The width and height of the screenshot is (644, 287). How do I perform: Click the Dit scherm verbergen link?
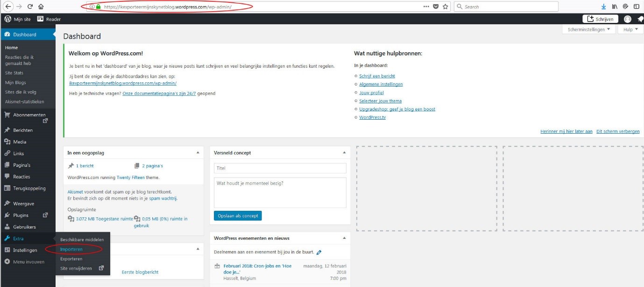618,131
